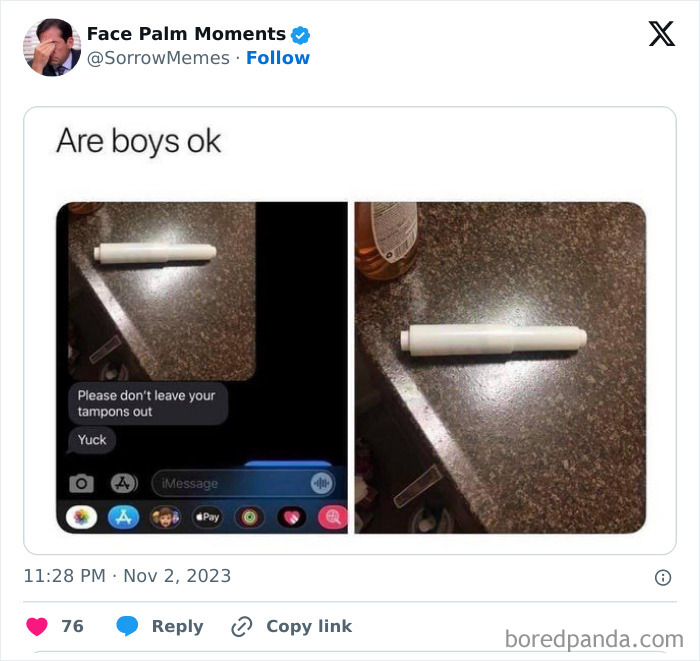Open the tweet info circle icon
Viewport: 700px width, 661px height.
click(663, 577)
